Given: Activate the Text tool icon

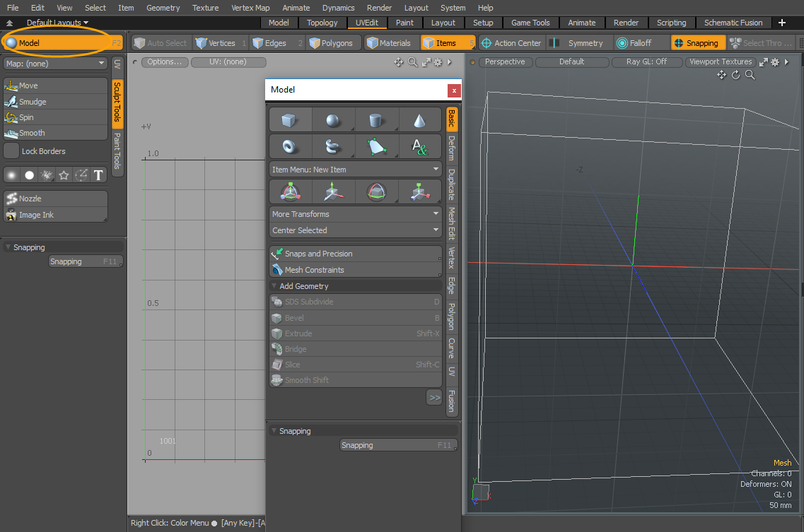Looking at the screenshot, I should point(420,147).
